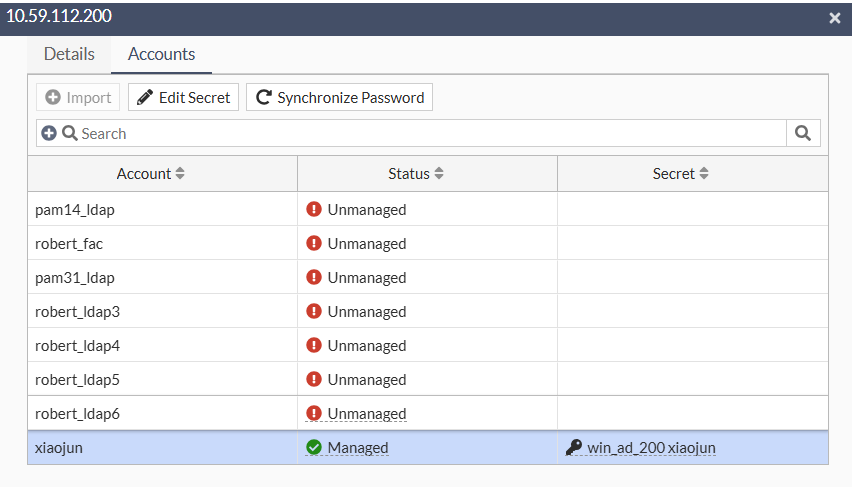Image resolution: width=852 pixels, height=487 pixels.
Task: Click the Managed status of xiaojun
Action: (358, 448)
